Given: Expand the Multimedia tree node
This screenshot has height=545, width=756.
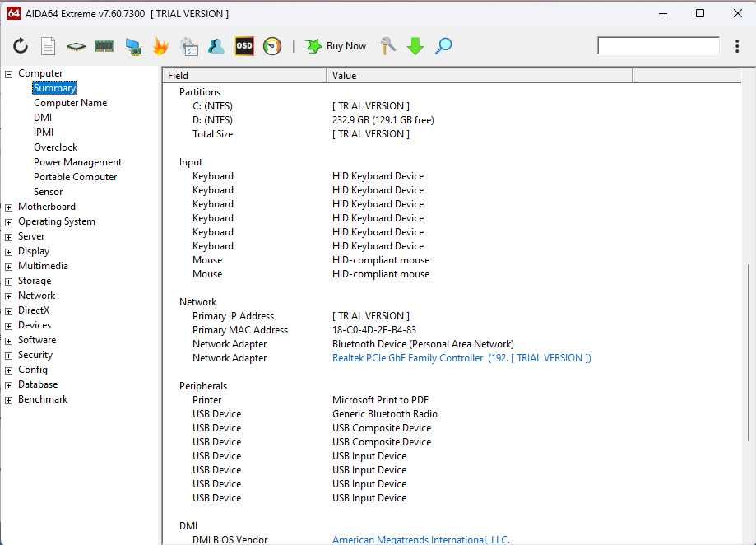Looking at the screenshot, I should (9, 267).
